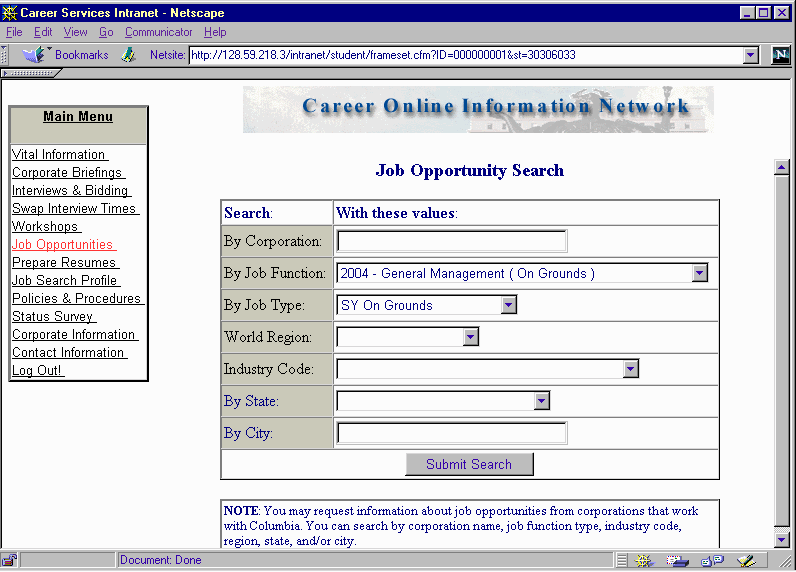Open the Composer pen icon in status bar
Viewport: 796px width, 572px height.
point(745,561)
